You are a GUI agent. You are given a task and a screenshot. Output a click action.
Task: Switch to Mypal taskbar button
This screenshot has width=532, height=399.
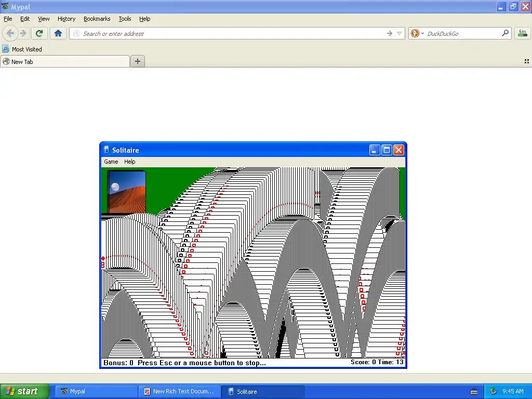click(x=96, y=391)
